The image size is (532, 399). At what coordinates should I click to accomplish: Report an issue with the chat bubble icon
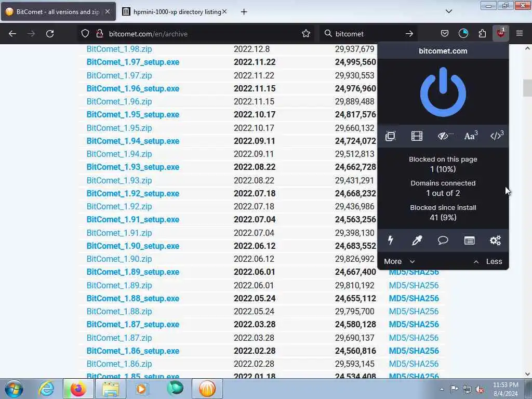443,241
